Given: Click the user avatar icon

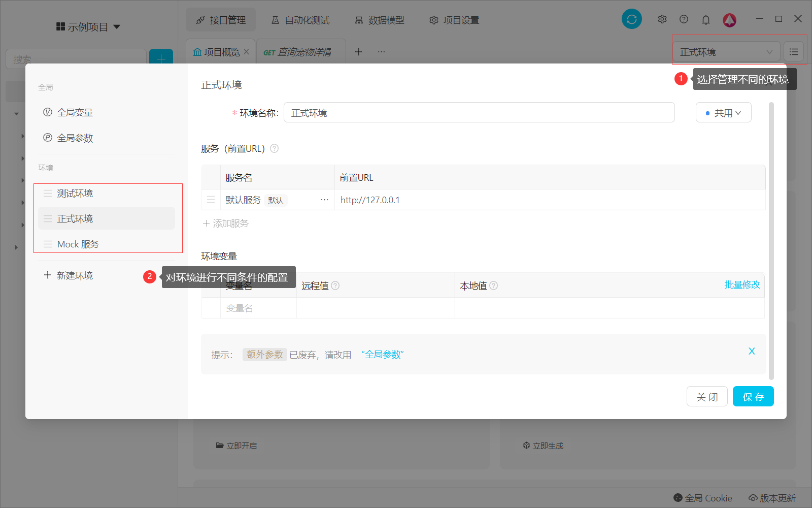Looking at the screenshot, I should (730, 20).
